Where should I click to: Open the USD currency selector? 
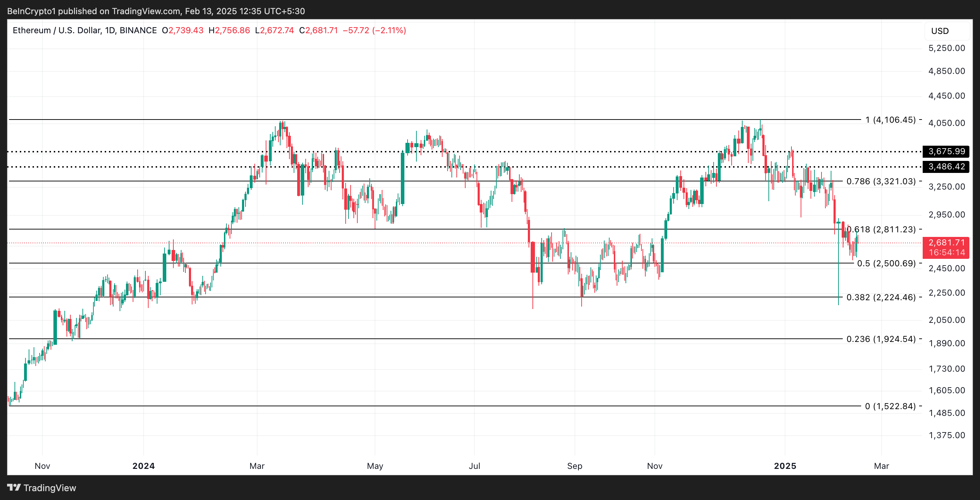point(940,31)
